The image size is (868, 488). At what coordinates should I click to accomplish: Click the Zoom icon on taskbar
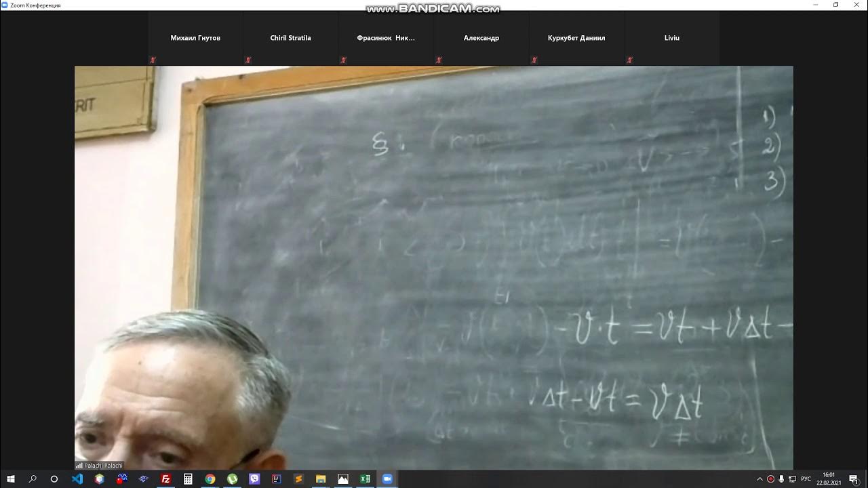tap(387, 479)
